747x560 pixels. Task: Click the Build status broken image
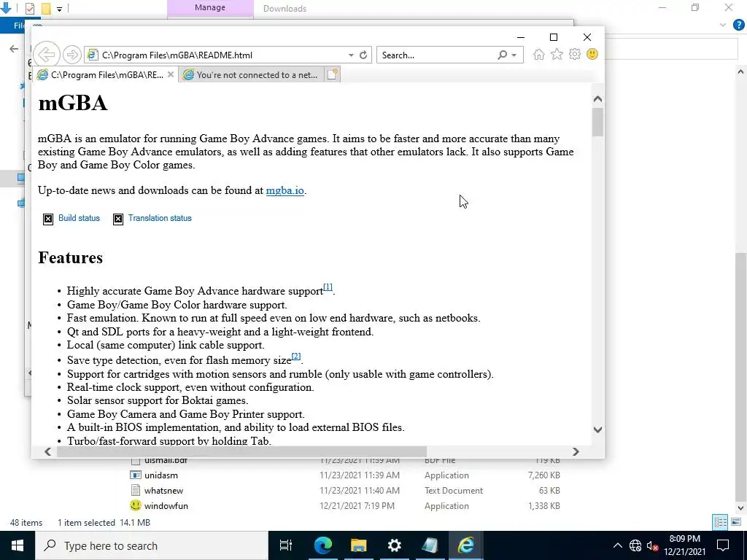[48, 219]
